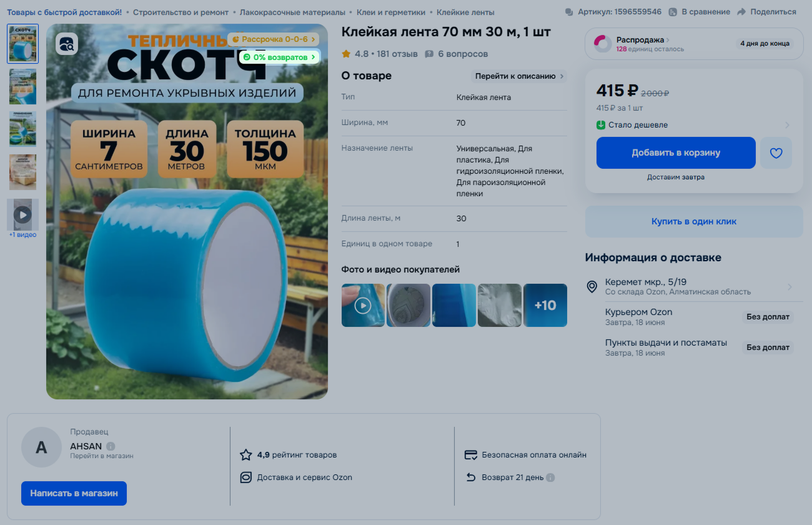The image size is (812, 525).
Task: Expand the Рассрочка 0-0-6 badge
Action: click(x=274, y=39)
